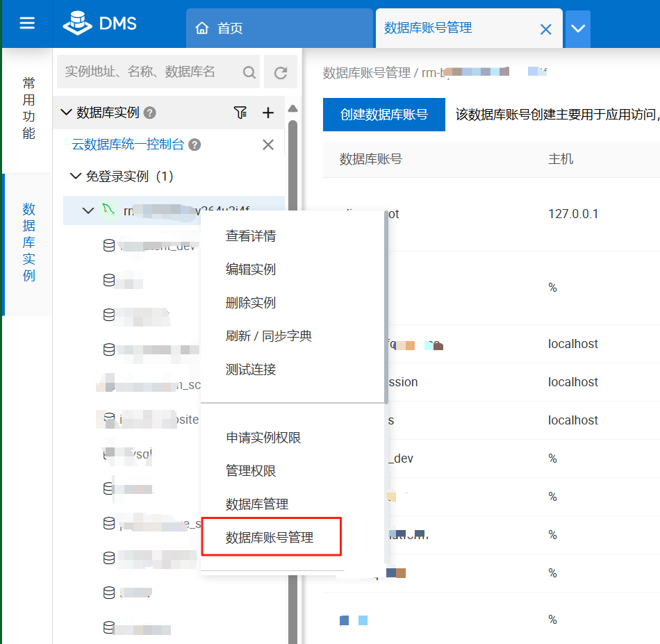
Task: Open the instance filter icon
Action: point(240,113)
